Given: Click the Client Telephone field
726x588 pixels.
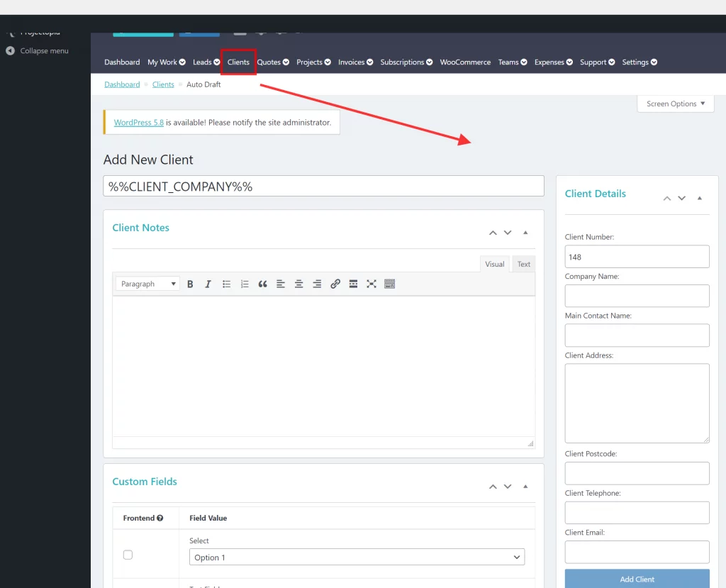Looking at the screenshot, I should click(637, 513).
